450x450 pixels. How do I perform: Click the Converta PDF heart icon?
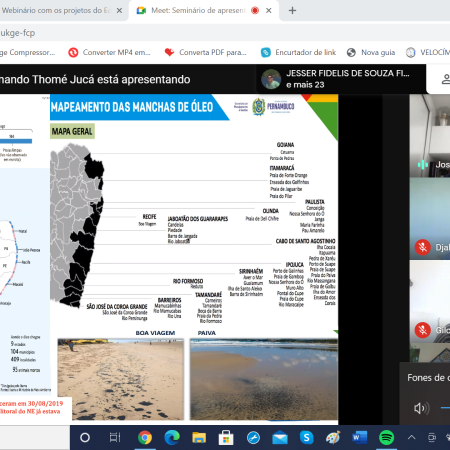(x=169, y=52)
